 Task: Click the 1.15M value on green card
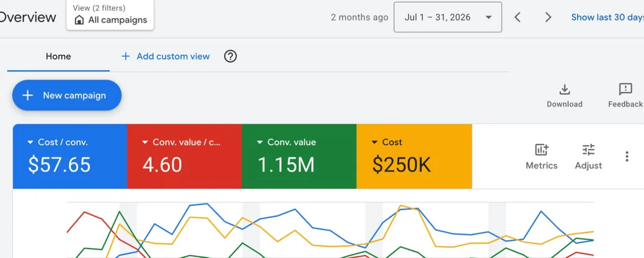(x=286, y=165)
